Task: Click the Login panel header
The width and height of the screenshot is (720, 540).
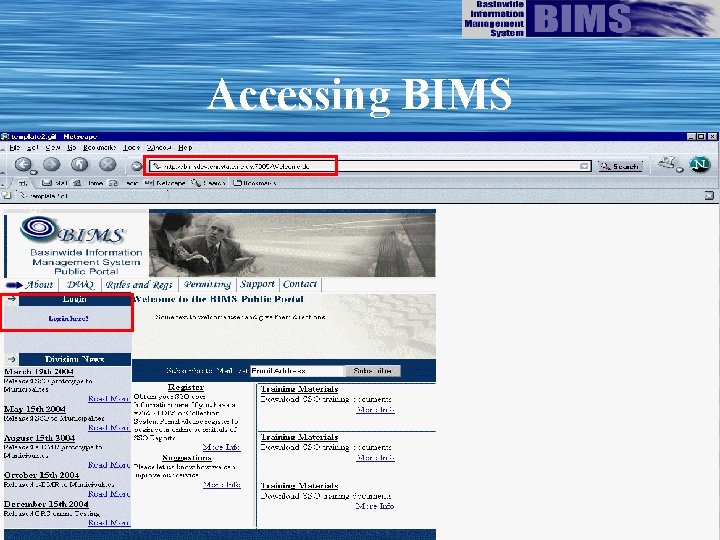Action: pyautogui.click(x=74, y=299)
